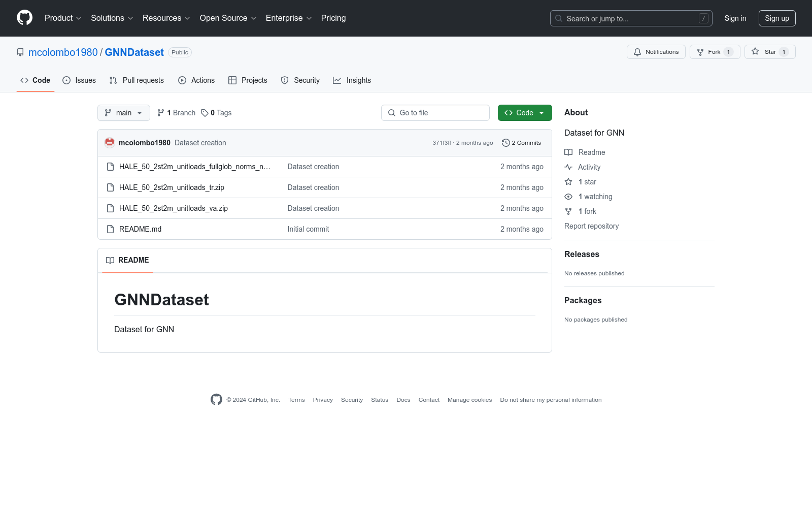
Task: Open the README.md file
Action: (x=141, y=229)
